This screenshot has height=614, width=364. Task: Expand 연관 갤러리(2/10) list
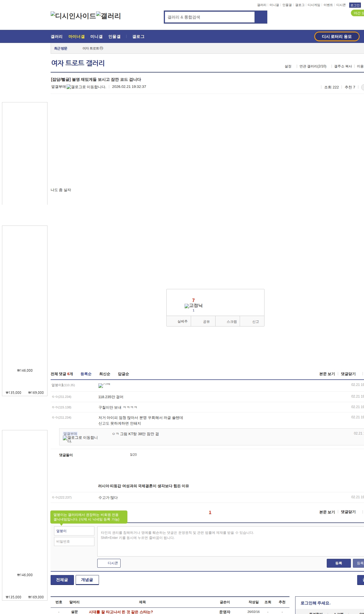313,66
